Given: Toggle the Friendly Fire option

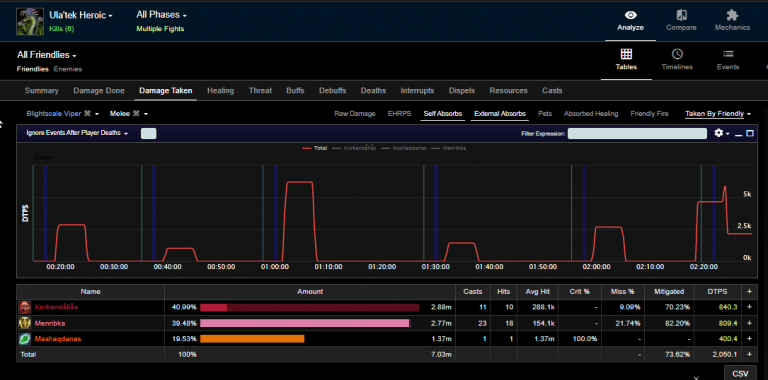Looking at the screenshot, I should [649, 114].
